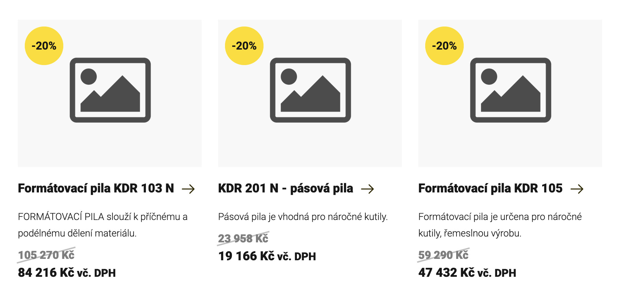
Task: Click description text about příčnému a podélnému dělení
Action: (x=103, y=225)
